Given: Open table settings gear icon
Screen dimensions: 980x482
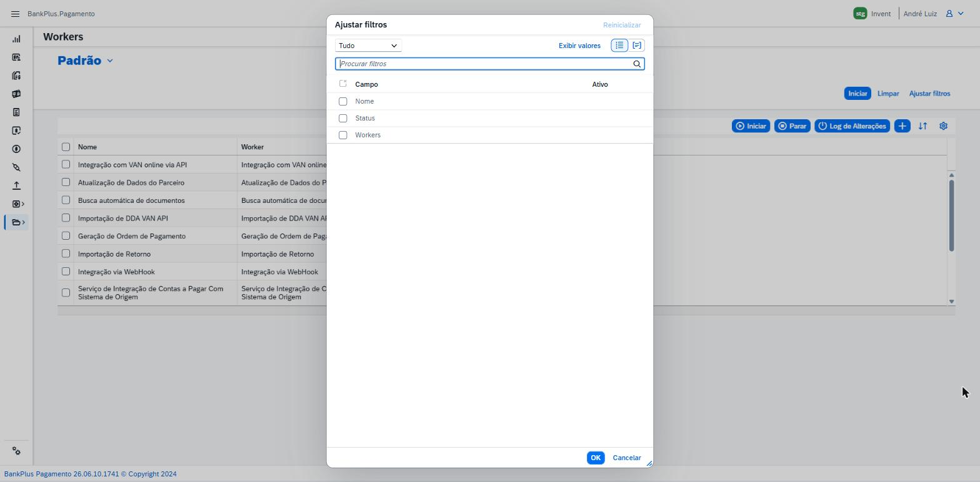Looking at the screenshot, I should (x=943, y=126).
